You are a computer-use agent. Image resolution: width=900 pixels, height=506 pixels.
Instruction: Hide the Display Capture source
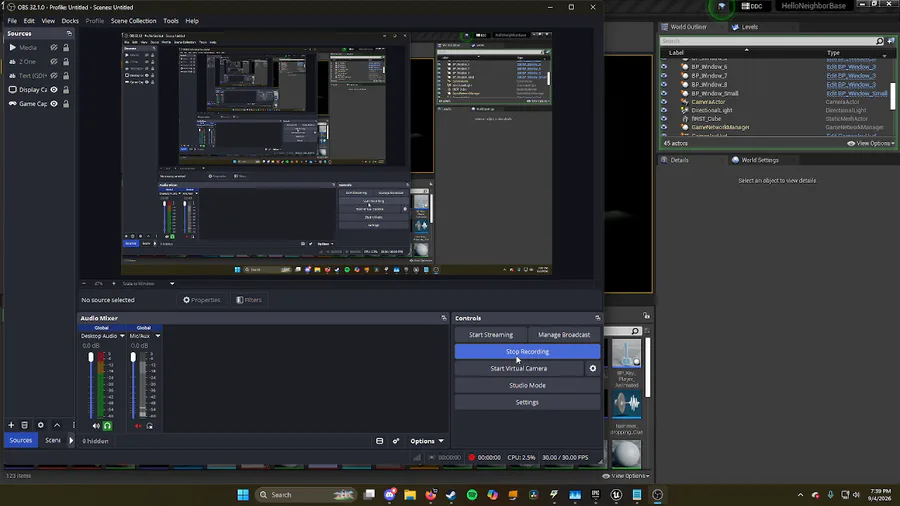pos(54,89)
